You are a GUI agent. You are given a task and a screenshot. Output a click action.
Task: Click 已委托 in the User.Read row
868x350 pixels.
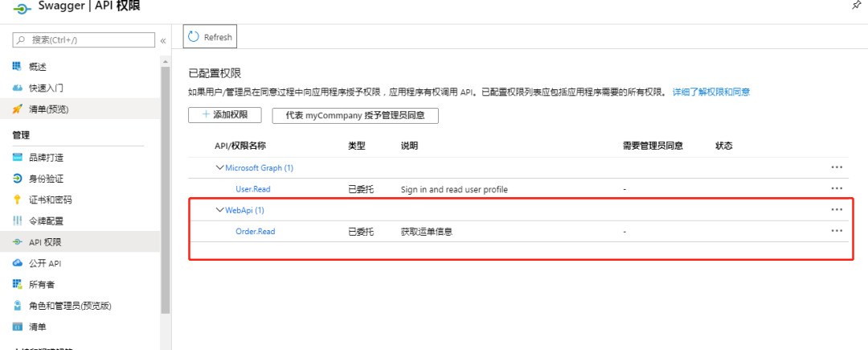pyautogui.click(x=361, y=189)
